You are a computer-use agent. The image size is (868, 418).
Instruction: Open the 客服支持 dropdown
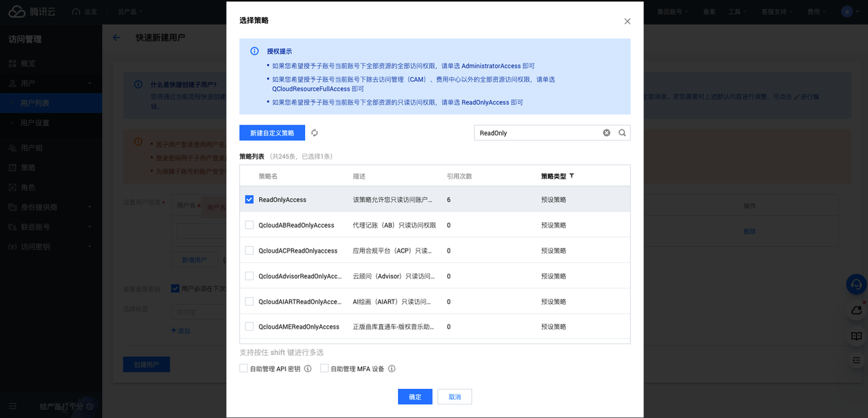click(x=777, y=12)
